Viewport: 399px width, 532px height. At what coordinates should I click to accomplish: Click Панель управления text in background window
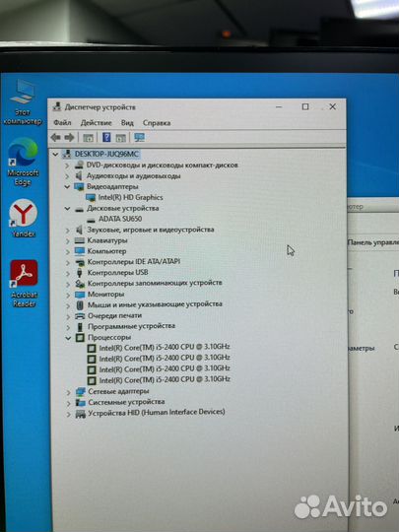(373, 242)
